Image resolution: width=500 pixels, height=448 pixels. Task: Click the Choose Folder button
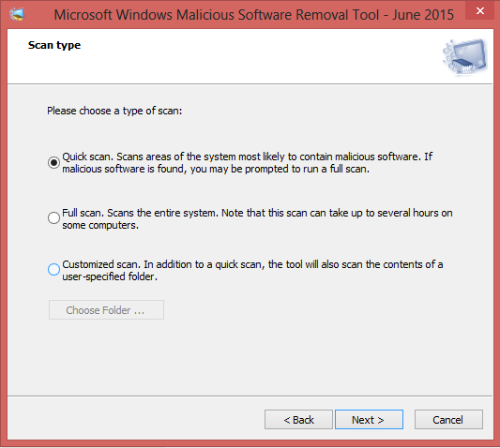106,309
